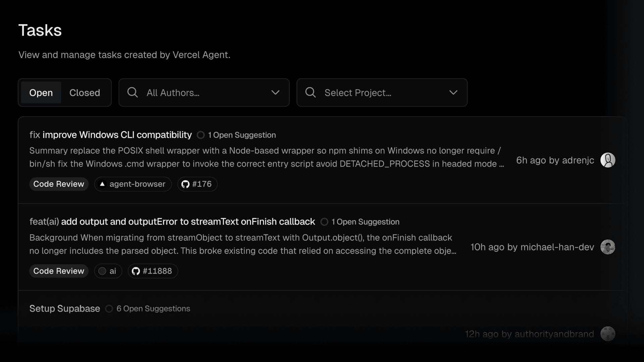Click the status circle beside streamText task

[x=324, y=222]
